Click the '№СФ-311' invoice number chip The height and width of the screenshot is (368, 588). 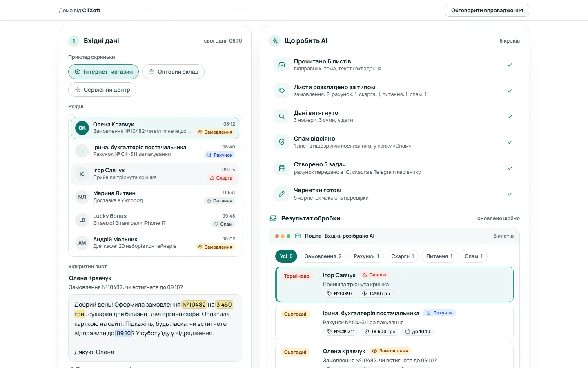341,332
